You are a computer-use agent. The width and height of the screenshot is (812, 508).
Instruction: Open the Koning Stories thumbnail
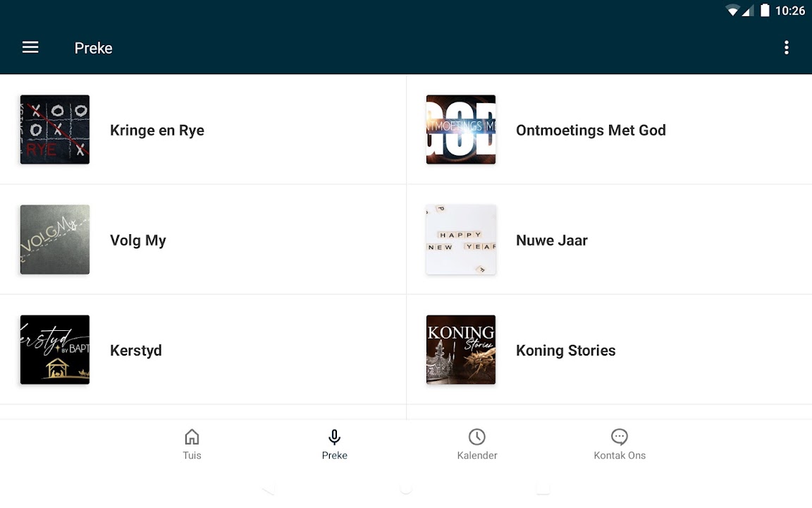tap(461, 350)
